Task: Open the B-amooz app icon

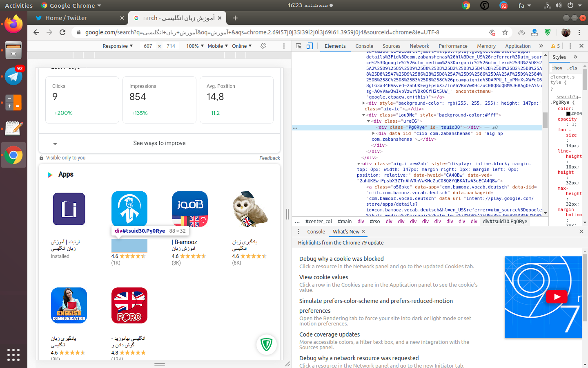Action: (190, 209)
